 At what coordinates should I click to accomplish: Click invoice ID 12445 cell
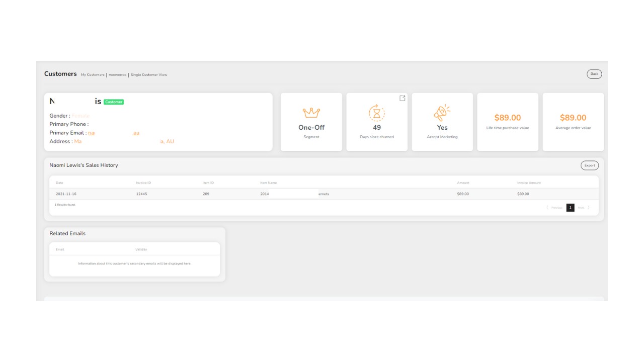pos(141,194)
